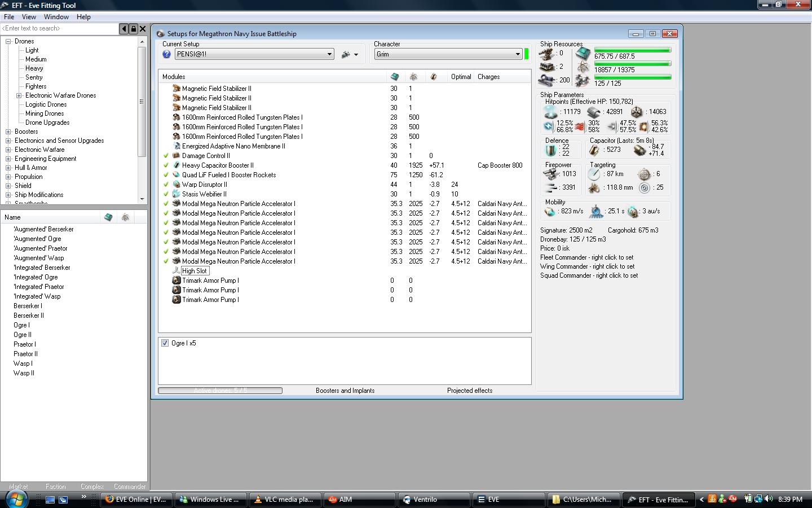Viewport: 812px width, 508px height.
Task: Click the Damage Control II module icon
Action: click(x=176, y=156)
